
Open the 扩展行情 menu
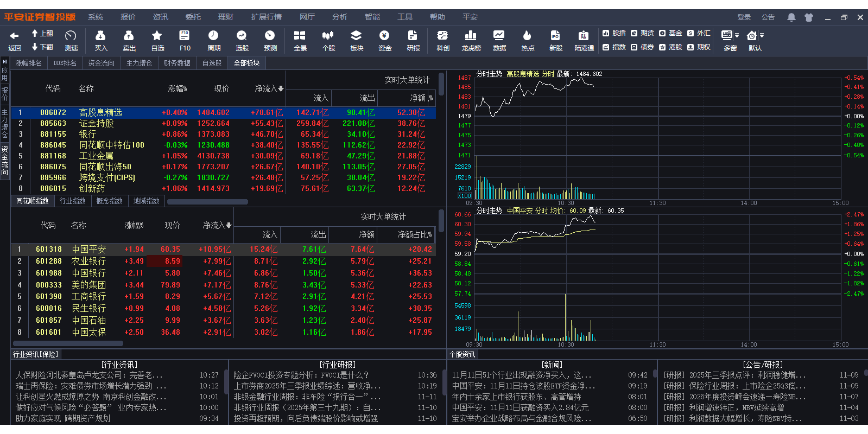[x=266, y=17]
